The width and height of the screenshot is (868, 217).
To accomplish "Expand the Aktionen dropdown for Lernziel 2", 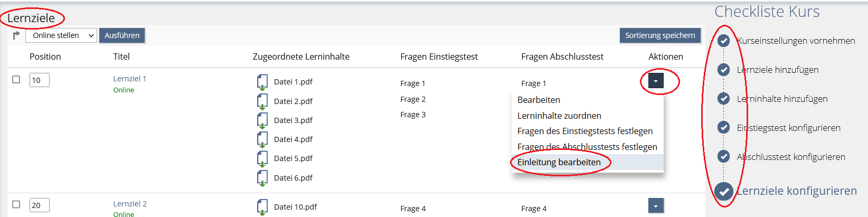I will (x=655, y=206).
